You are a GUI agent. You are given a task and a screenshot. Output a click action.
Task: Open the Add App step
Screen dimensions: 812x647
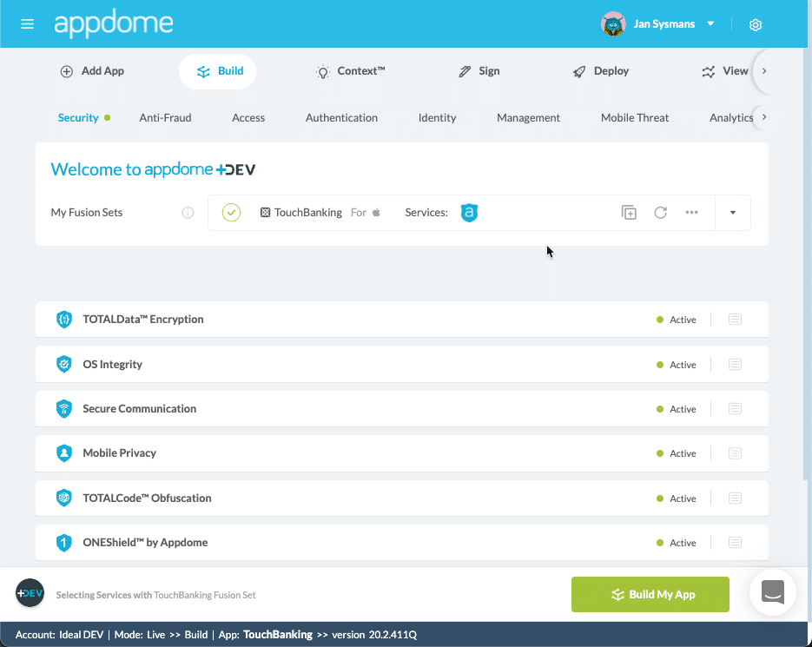(x=92, y=71)
